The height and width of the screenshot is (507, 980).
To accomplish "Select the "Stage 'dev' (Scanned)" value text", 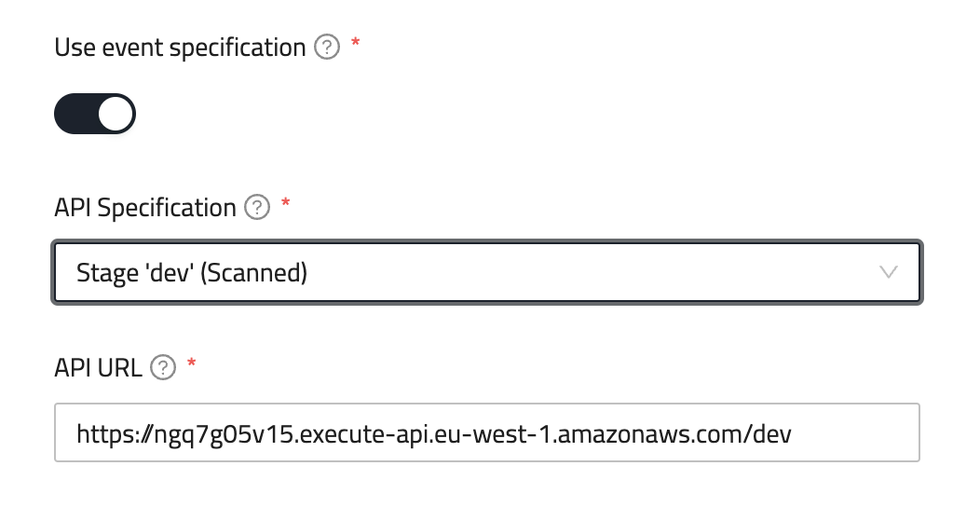I will (x=192, y=273).
